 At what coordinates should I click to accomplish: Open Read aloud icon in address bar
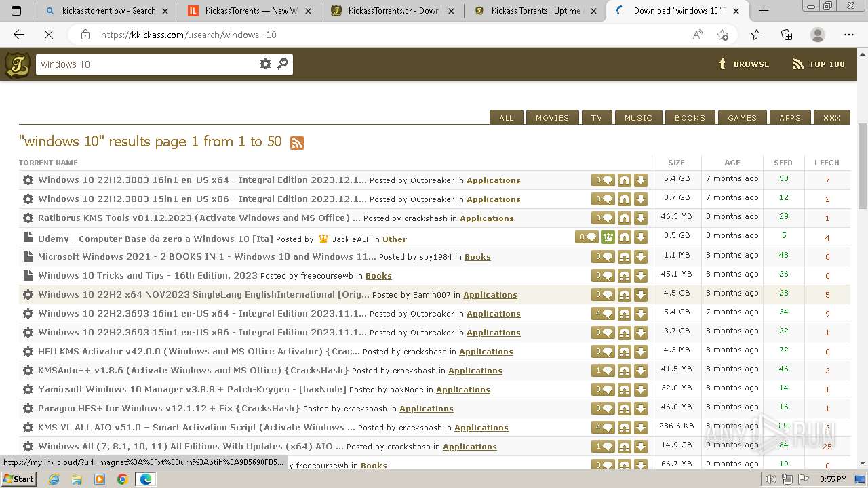coord(698,35)
